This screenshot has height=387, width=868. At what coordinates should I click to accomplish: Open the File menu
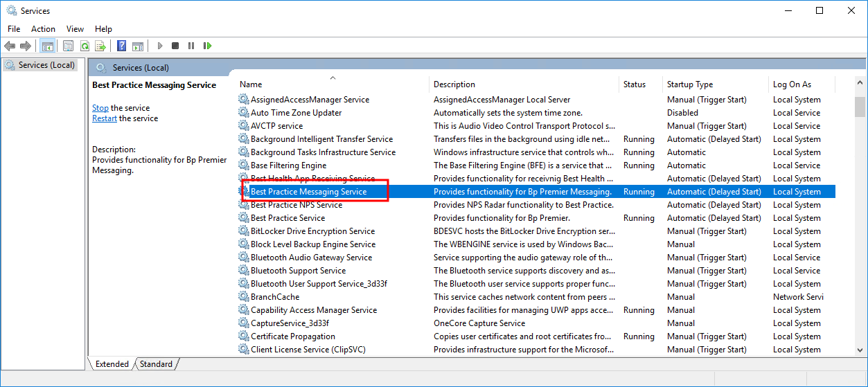14,29
